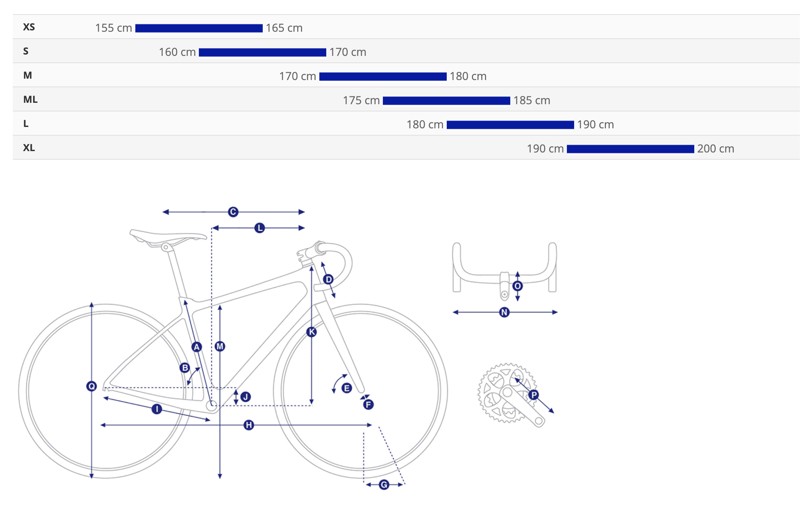Select the A marker on the seat tube
The image size is (812, 514).
click(197, 347)
